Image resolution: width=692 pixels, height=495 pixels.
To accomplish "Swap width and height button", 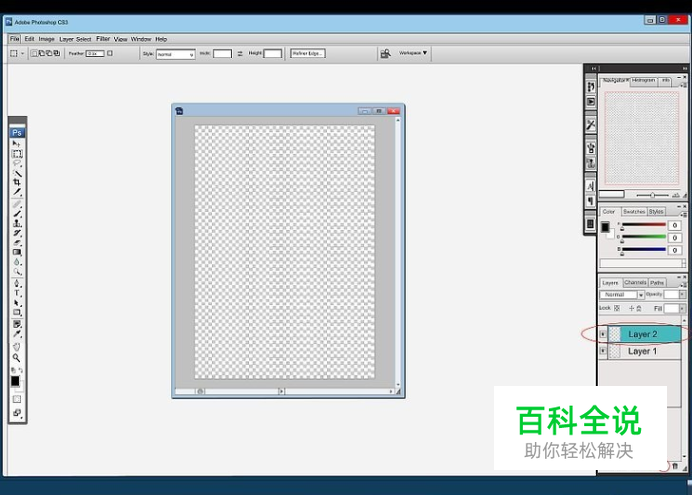I will pos(240,53).
